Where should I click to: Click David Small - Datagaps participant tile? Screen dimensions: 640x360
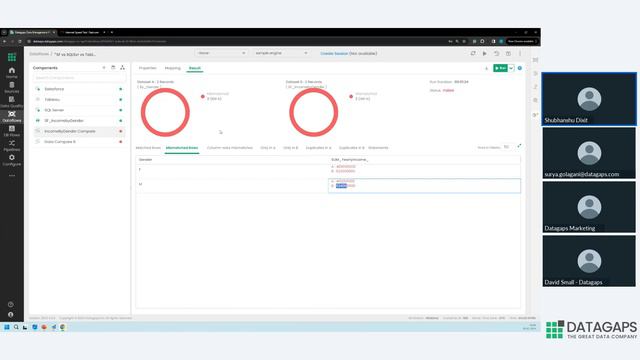click(589, 261)
